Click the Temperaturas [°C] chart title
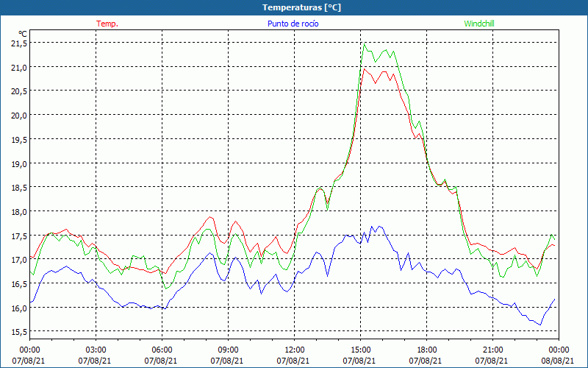 click(302, 7)
